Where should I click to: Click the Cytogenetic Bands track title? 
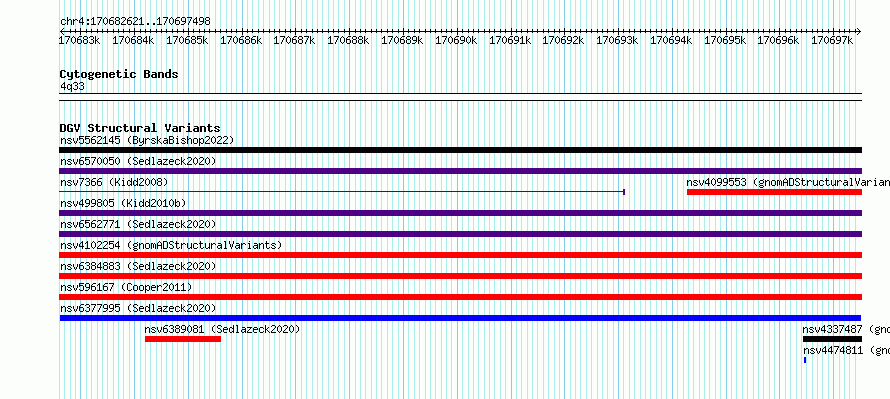click(x=119, y=74)
